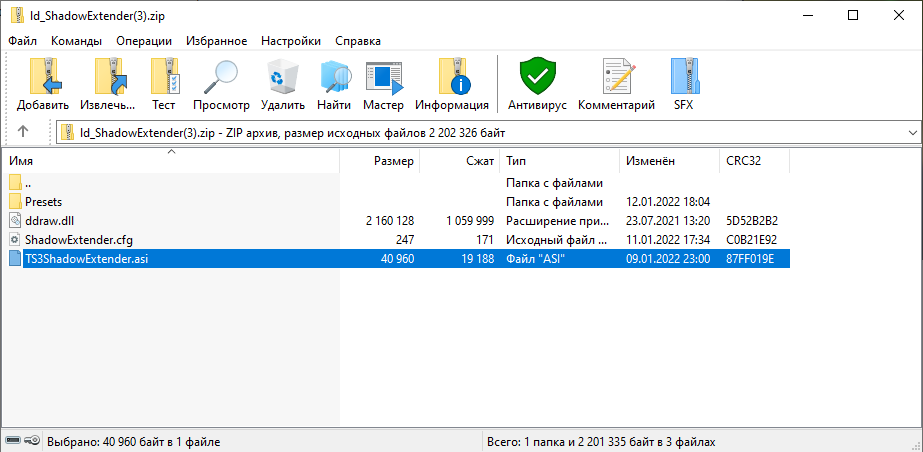
Task: Open the Просмотр magnifier icon
Action: point(221,77)
